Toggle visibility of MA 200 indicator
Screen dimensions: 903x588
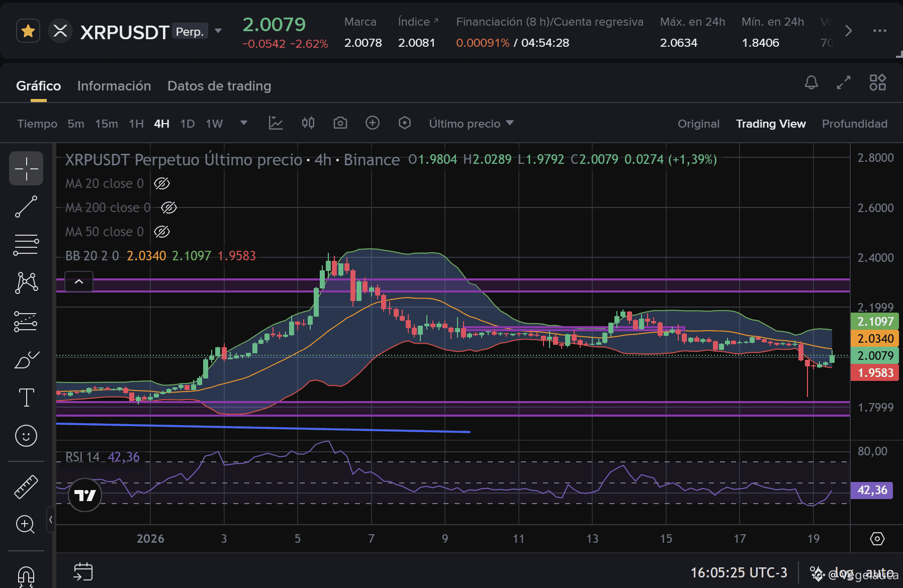pyautogui.click(x=168, y=208)
